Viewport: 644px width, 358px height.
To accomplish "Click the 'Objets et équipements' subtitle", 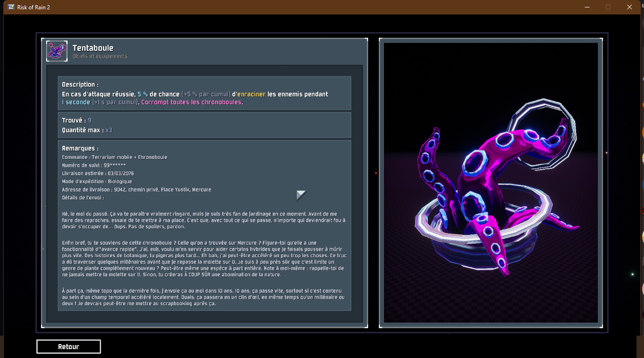I will [x=100, y=56].
